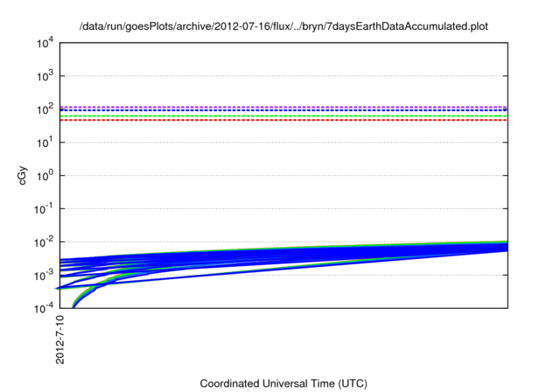The width and height of the screenshot is (560, 392).
Task: Click the 10^0 y-axis tick label
Action: [45, 176]
